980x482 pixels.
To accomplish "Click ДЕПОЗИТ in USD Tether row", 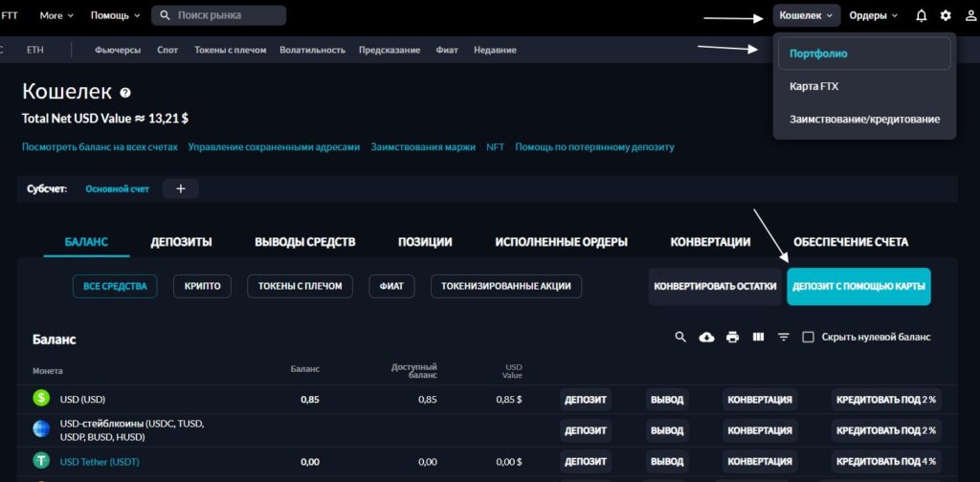I will (586, 462).
